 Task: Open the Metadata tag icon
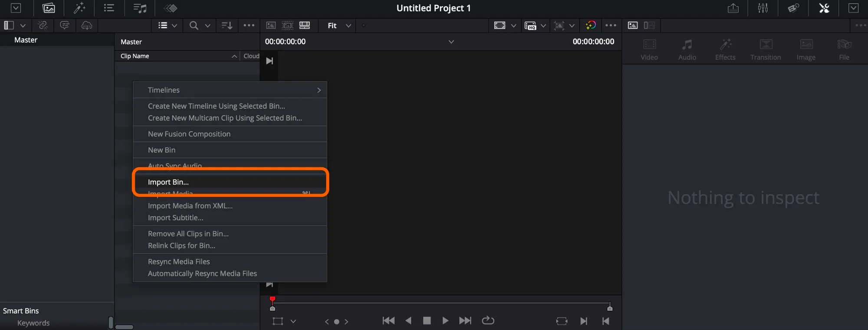click(x=793, y=8)
